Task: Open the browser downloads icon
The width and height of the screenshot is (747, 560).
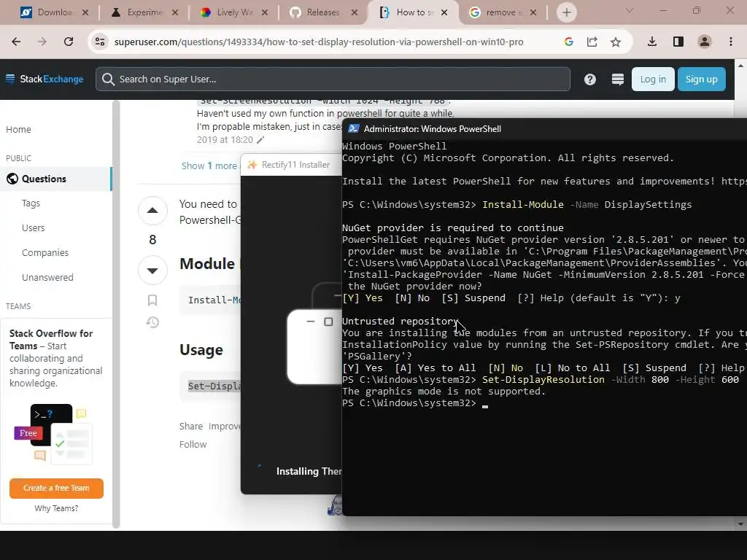Action: (x=652, y=42)
